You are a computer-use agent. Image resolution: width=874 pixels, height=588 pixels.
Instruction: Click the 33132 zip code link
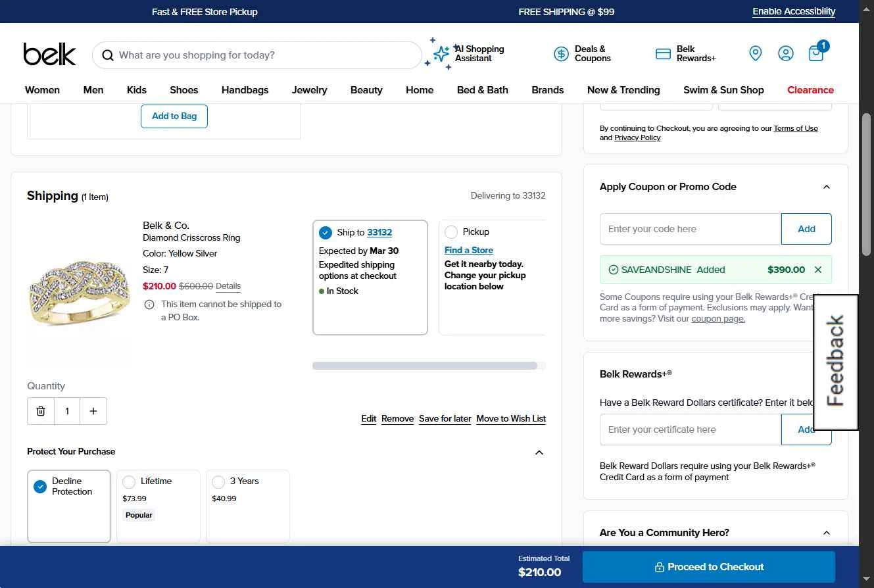[379, 232]
